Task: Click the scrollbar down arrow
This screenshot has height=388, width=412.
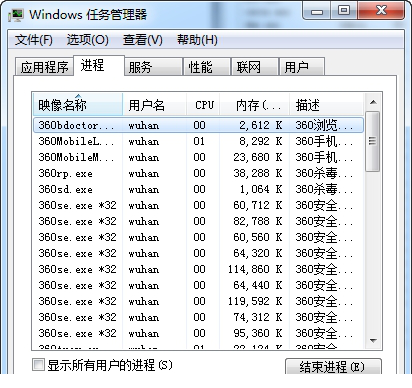Action: [373, 341]
